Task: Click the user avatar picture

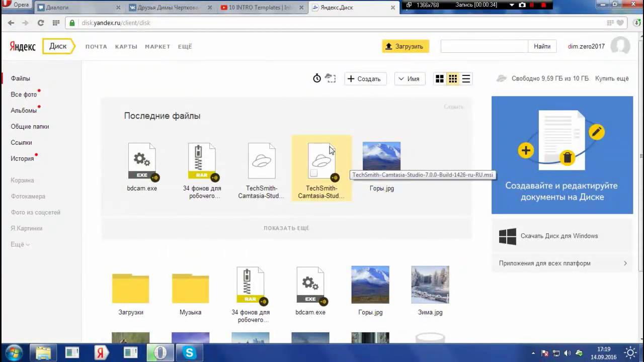Action: pyautogui.click(x=620, y=46)
